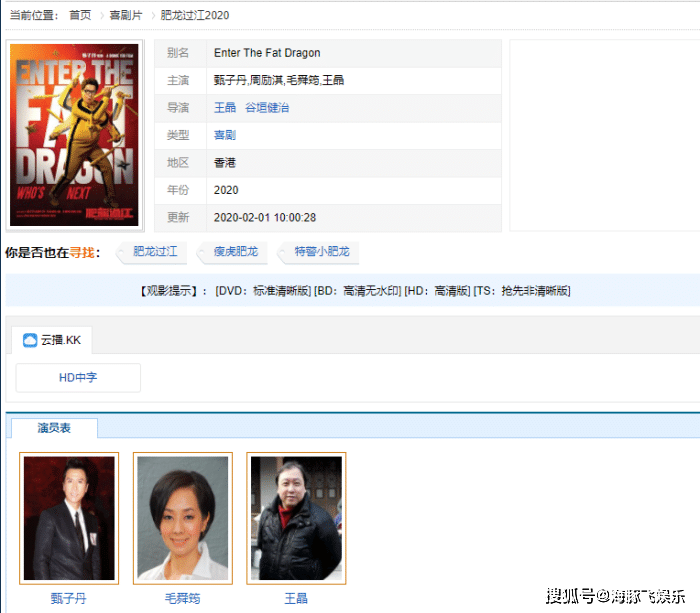
Task: Click the alias text Enter The Fat Dragon
Action: click(267, 53)
